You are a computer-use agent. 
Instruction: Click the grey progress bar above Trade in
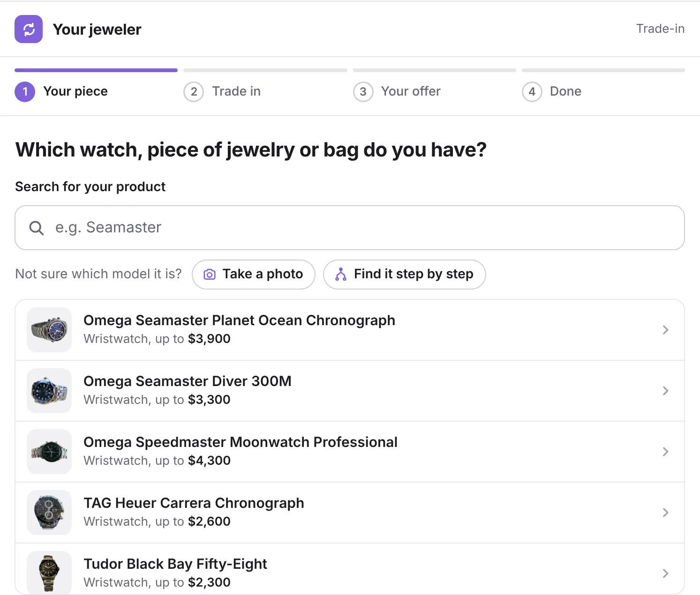tap(265, 70)
